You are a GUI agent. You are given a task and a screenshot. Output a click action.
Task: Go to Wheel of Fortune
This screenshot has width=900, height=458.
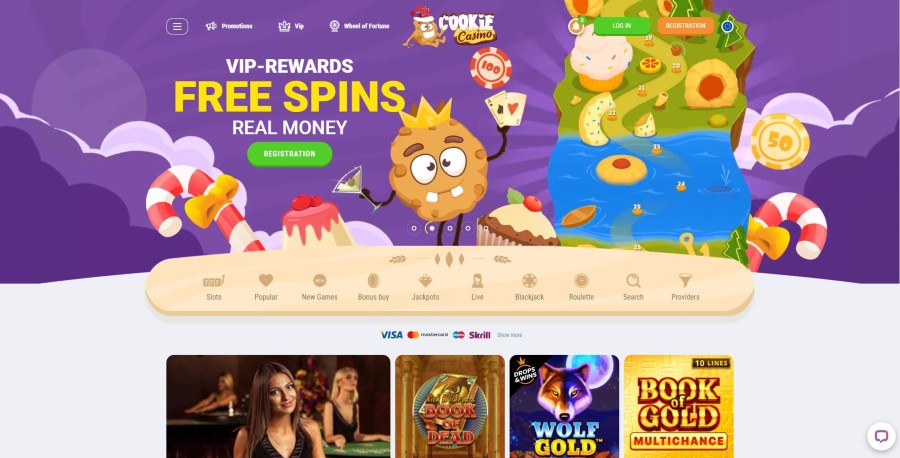click(359, 26)
